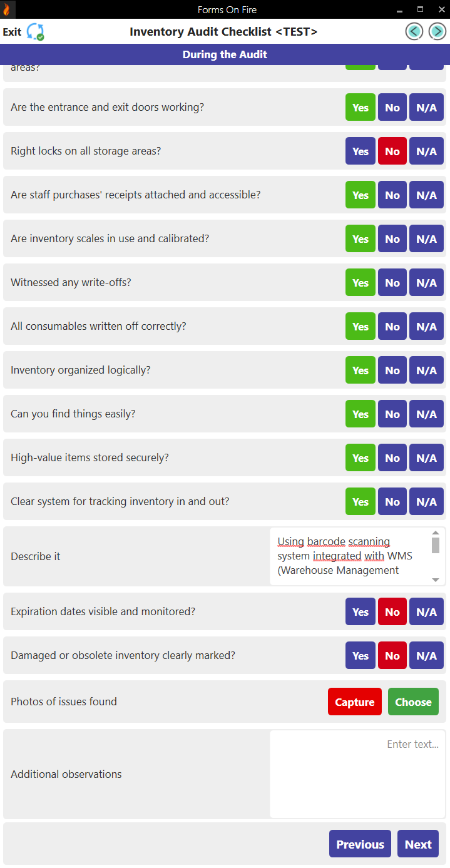Image resolution: width=450 pixels, height=868 pixels.
Task: Go to next page using right arrow icon
Action: pyautogui.click(x=437, y=31)
